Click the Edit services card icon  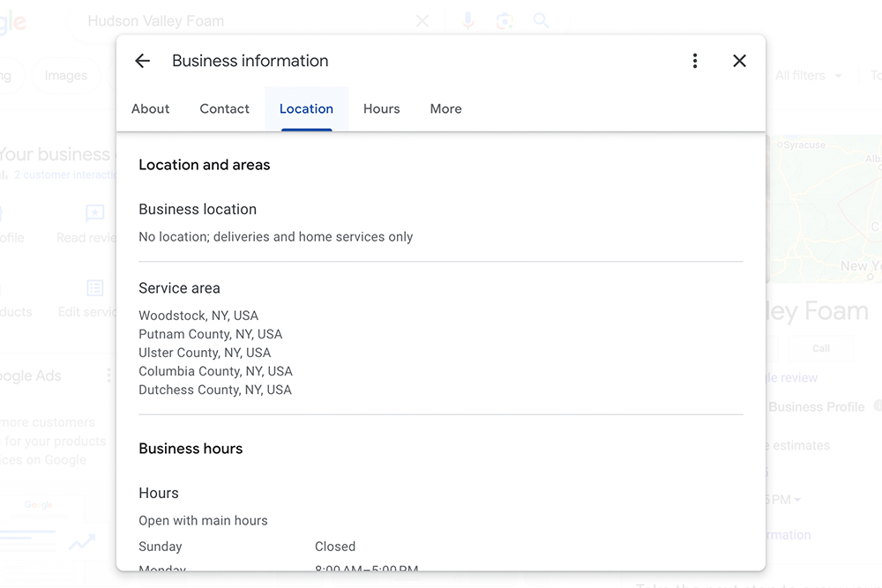(x=94, y=288)
